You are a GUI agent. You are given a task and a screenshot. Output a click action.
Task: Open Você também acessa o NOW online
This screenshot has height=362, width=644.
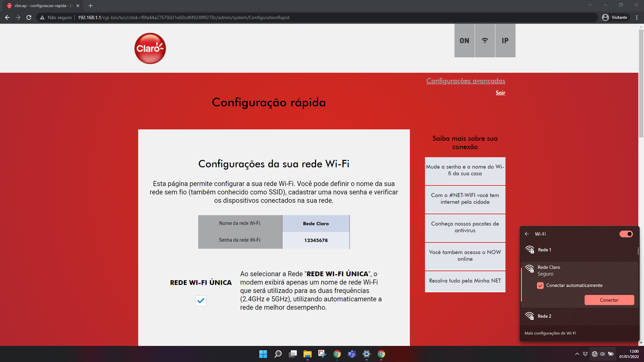click(465, 256)
